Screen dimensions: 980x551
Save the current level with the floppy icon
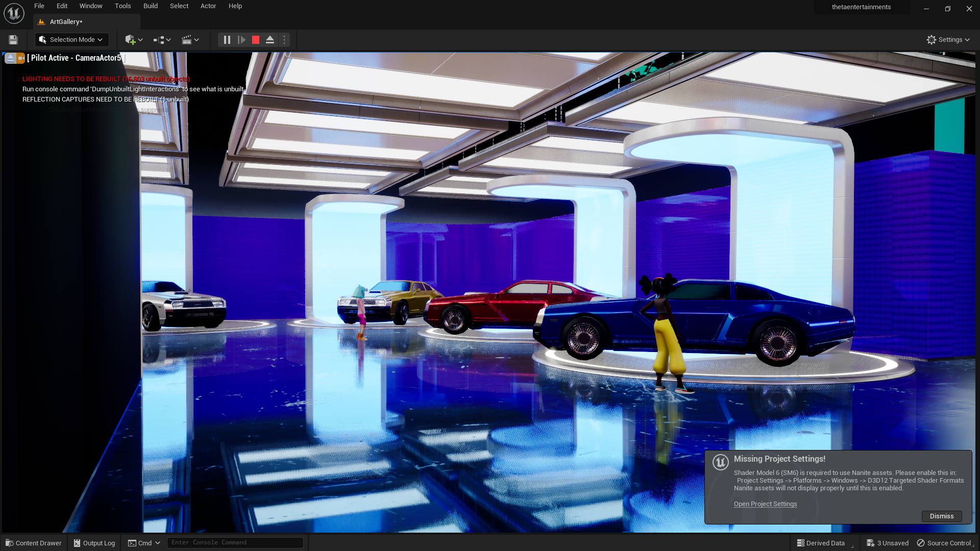(x=13, y=40)
